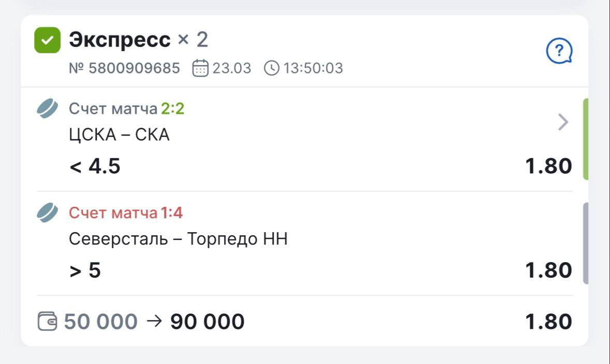
Task: Click the wallet icon beside 50 000
Action: 48,322
